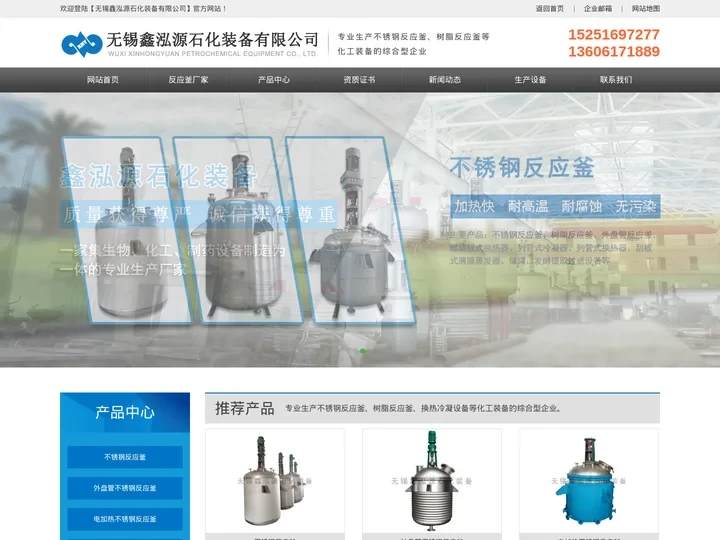Click the green banner carousel indicator dot
Viewport: 720px width, 540px height.
pos(363,351)
